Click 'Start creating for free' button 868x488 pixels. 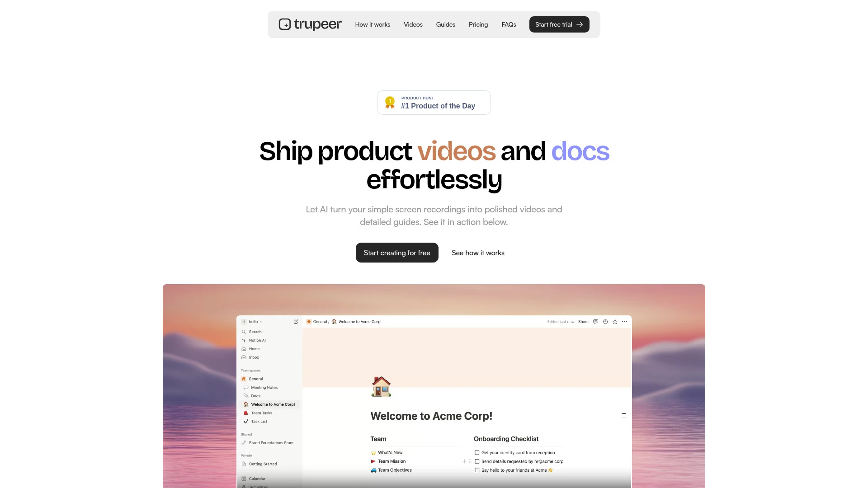tap(396, 253)
